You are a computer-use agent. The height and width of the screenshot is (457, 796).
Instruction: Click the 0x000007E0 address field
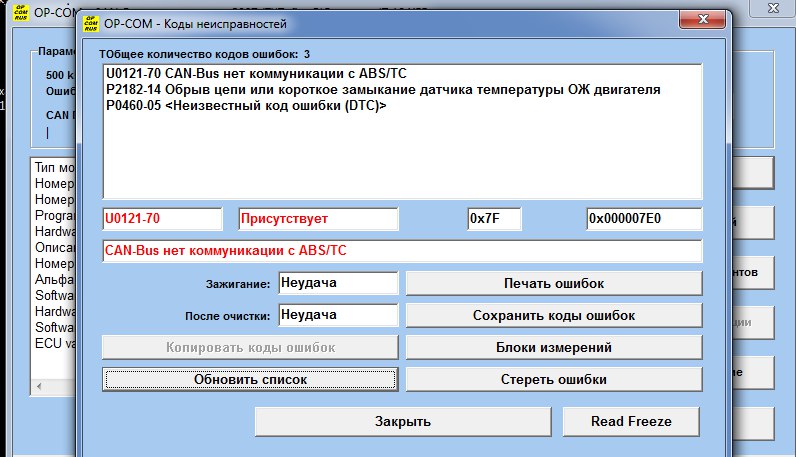point(644,218)
